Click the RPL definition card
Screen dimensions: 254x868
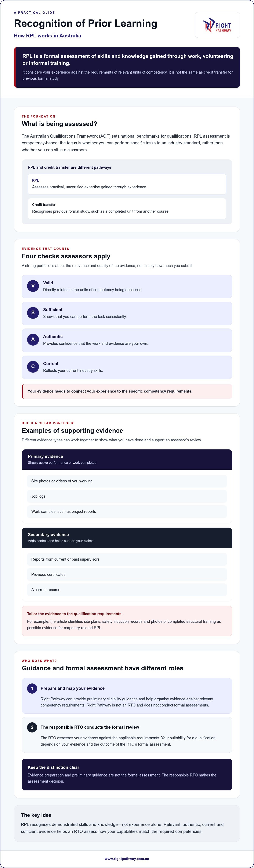127,184
